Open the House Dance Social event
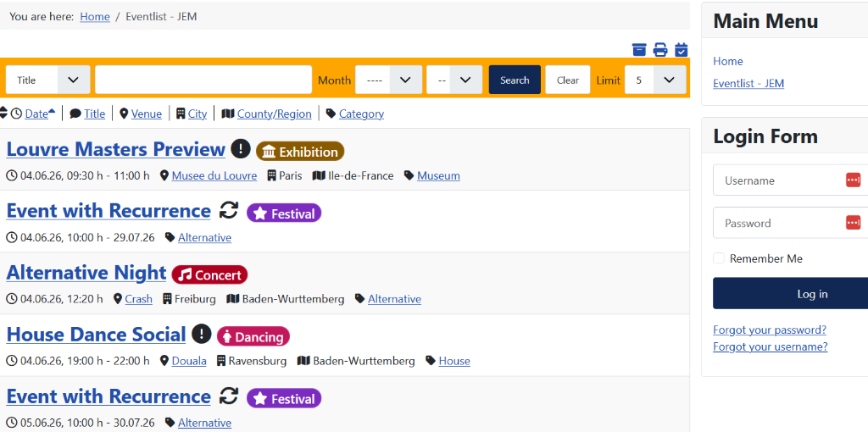The image size is (868, 432). coord(97,334)
